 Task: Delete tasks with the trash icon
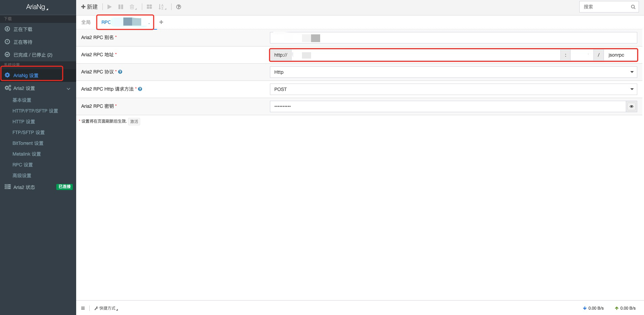133,7
